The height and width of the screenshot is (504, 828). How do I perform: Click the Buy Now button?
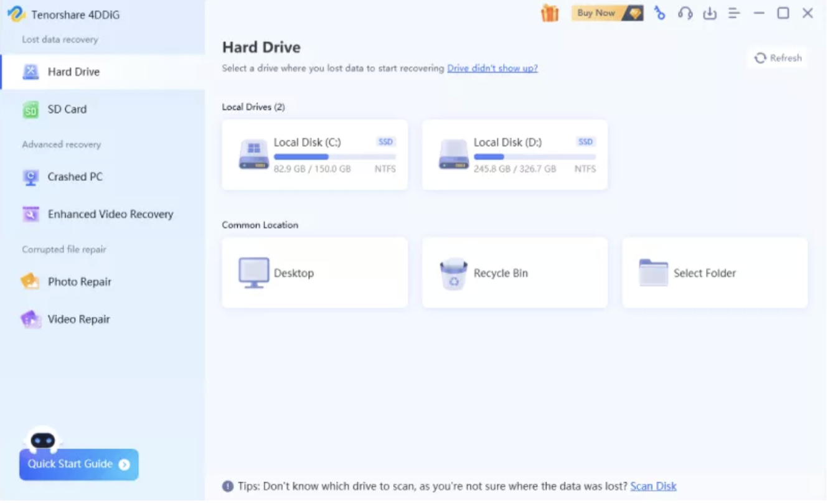click(x=606, y=13)
